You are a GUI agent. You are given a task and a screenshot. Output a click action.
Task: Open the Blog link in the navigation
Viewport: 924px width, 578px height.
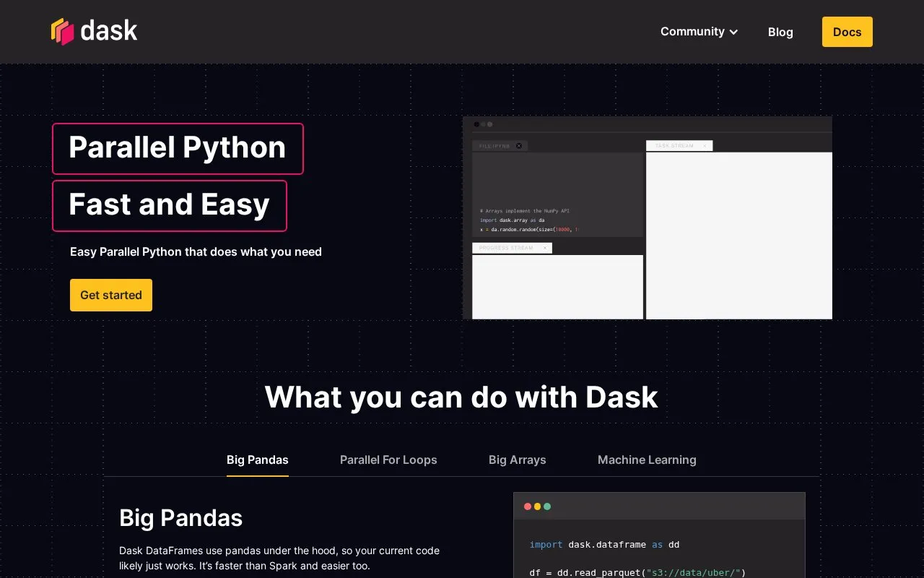(780, 32)
